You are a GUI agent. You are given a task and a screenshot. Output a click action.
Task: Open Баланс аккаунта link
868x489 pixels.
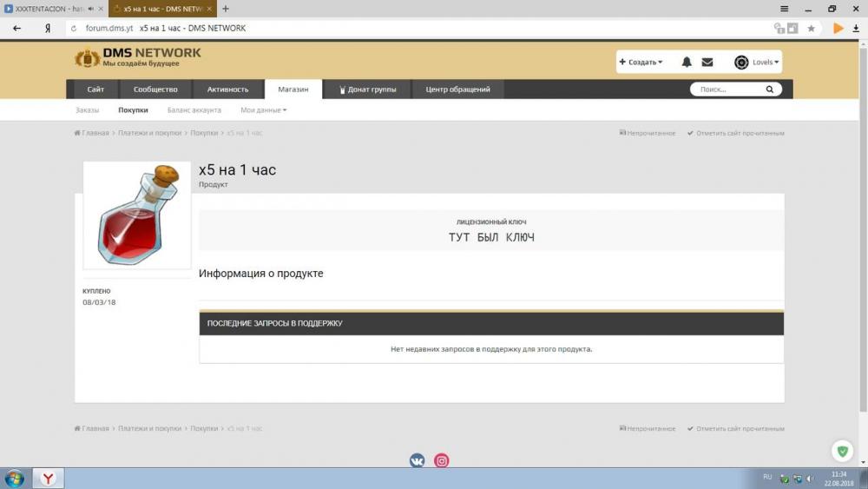(x=194, y=110)
